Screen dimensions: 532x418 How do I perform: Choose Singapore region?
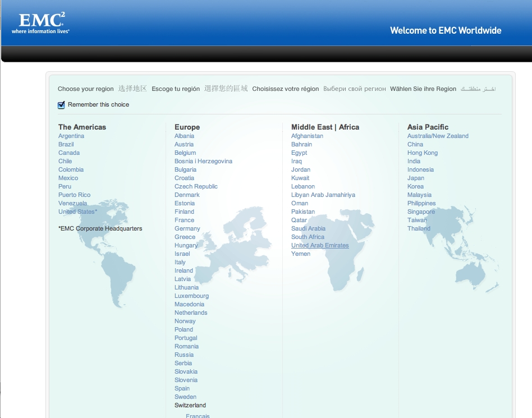click(421, 212)
